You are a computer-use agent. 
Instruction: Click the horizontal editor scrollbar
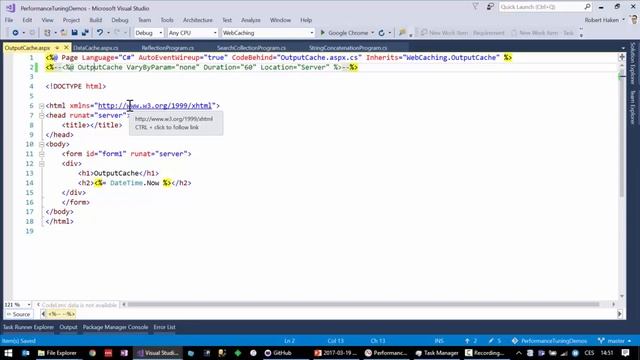point(363,304)
